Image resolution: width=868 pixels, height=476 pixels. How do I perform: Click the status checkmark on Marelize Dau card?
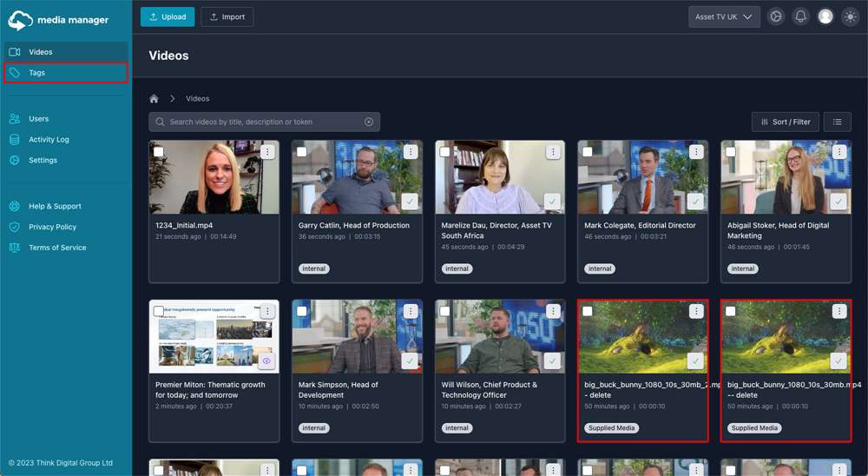click(x=552, y=202)
